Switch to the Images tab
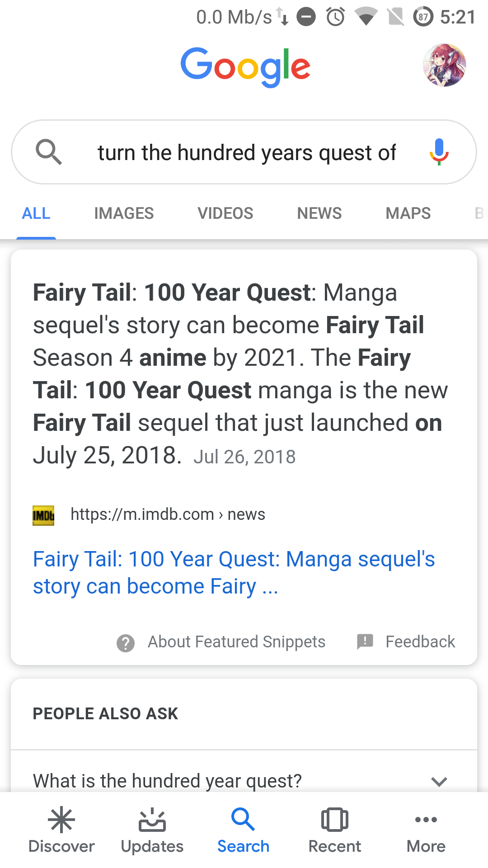The width and height of the screenshot is (488, 868). pyautogui.click(x=124, y=213)
